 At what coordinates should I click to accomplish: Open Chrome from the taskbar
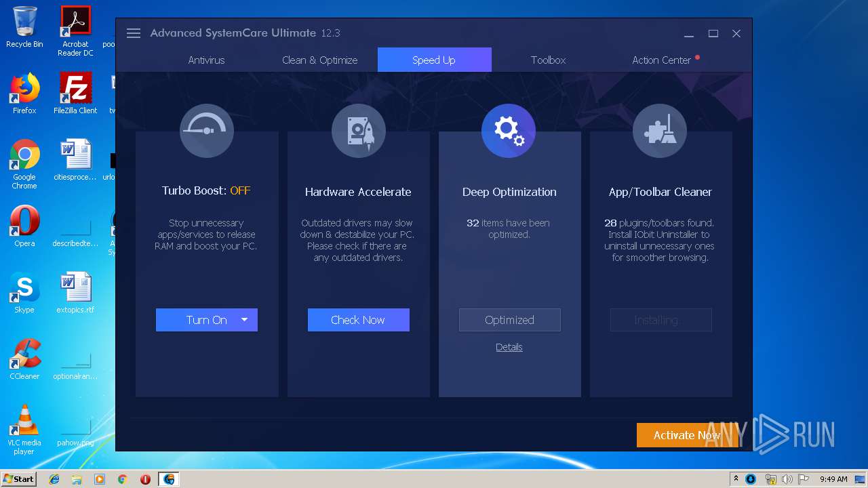pos(122,479)
